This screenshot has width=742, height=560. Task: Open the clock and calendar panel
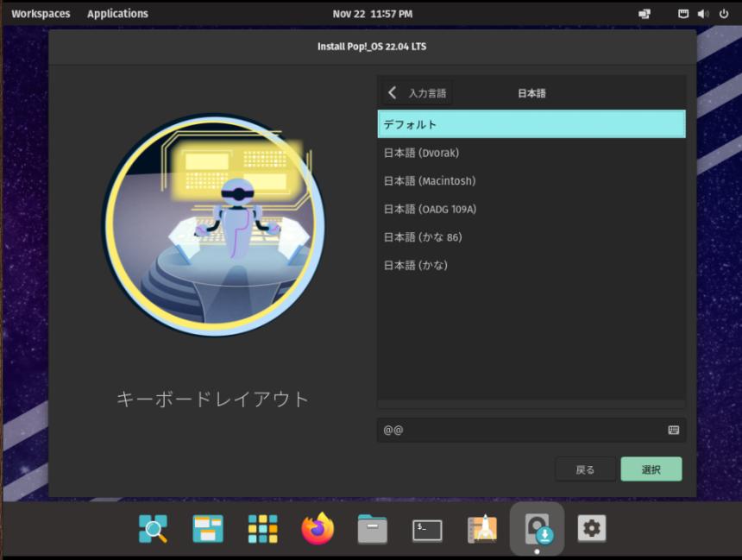tap(373, 14)
